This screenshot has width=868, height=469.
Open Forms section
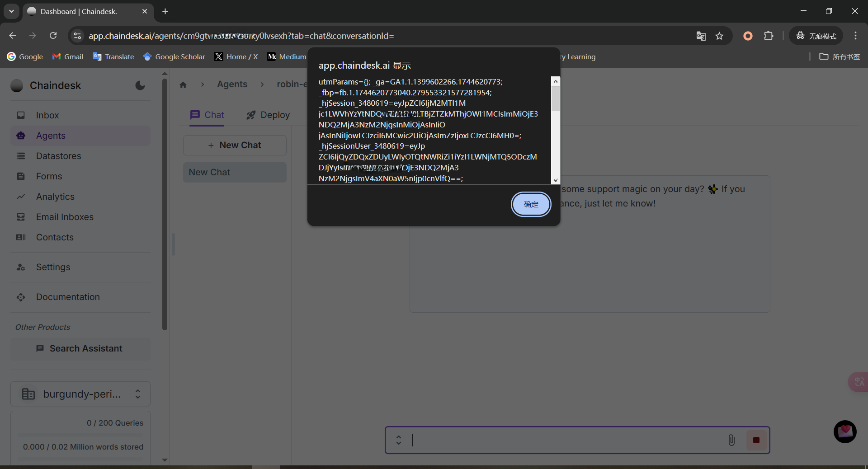[80, 176]
